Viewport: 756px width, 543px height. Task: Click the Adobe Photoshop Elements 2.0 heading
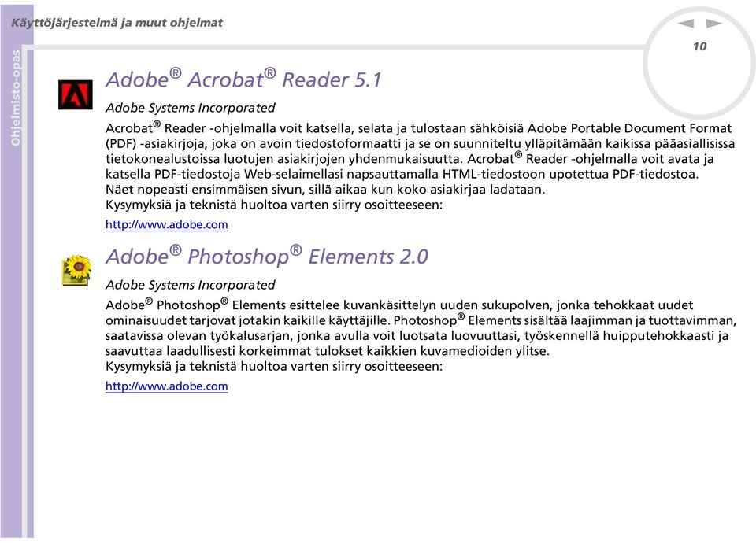pos(267,257)
